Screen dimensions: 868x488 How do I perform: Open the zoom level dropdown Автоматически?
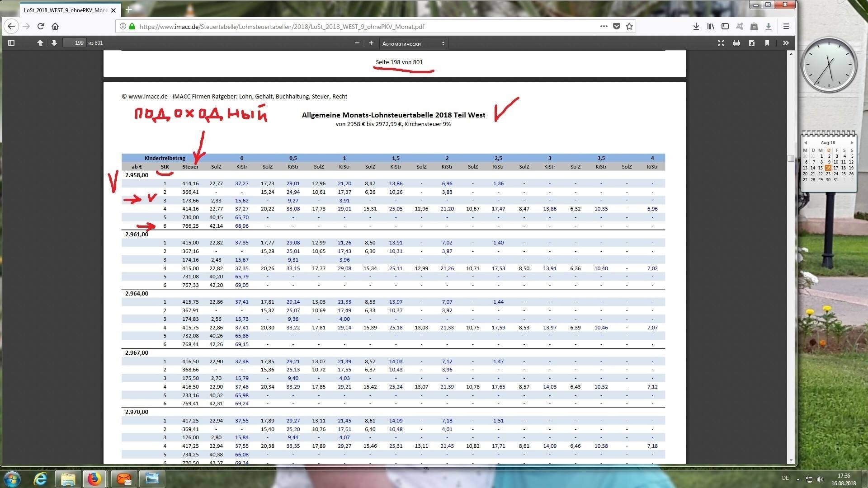point(414,43)
